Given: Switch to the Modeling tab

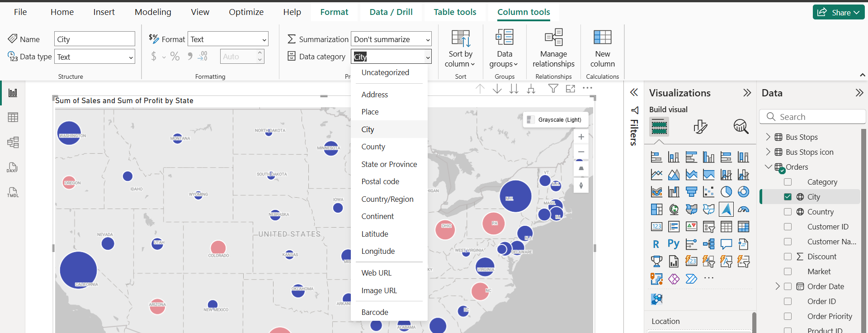Looking at the screenshot, I should click(x=153, y=12).
